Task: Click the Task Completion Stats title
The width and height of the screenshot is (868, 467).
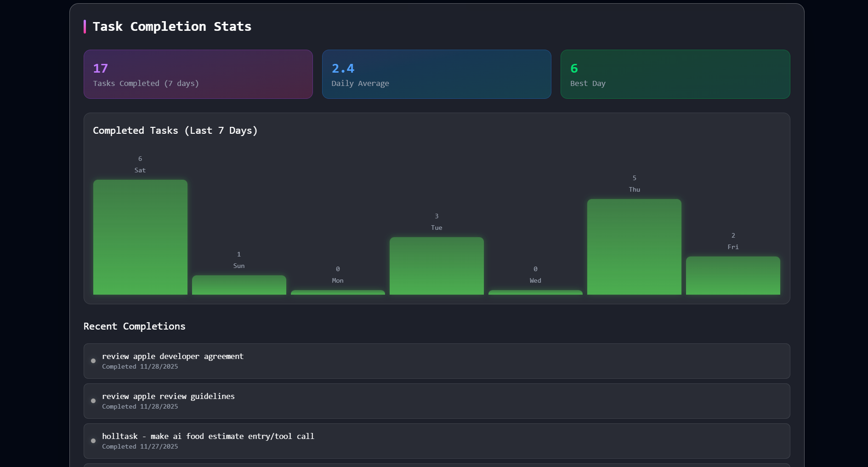Action: (172, 26)
